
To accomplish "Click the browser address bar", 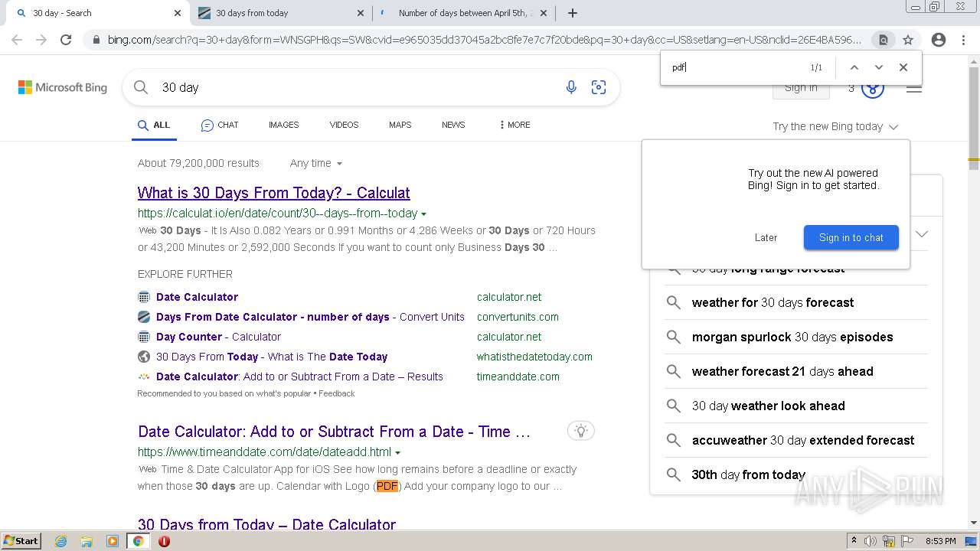I will tap(483, 40).
